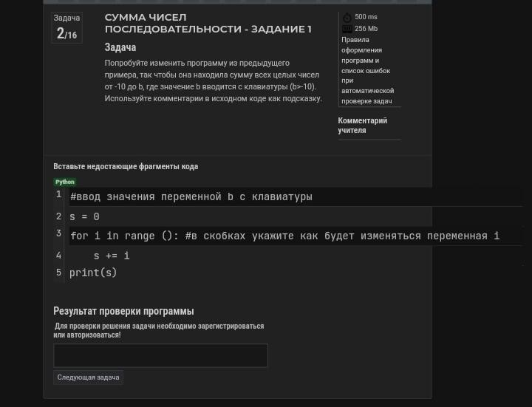Click line number 5 in code gutter
This screenshot has height=407, width=532.
pos(58,273)
